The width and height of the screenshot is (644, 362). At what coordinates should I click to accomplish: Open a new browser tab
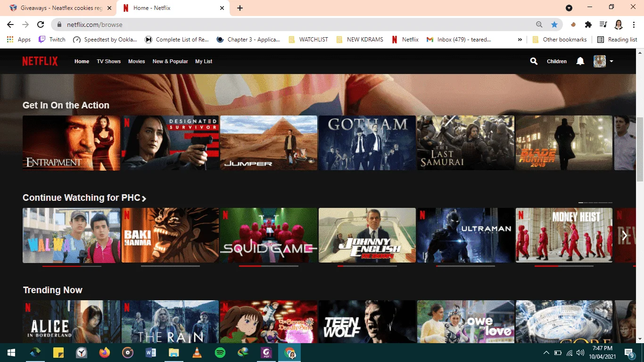(x=240, y=8)
